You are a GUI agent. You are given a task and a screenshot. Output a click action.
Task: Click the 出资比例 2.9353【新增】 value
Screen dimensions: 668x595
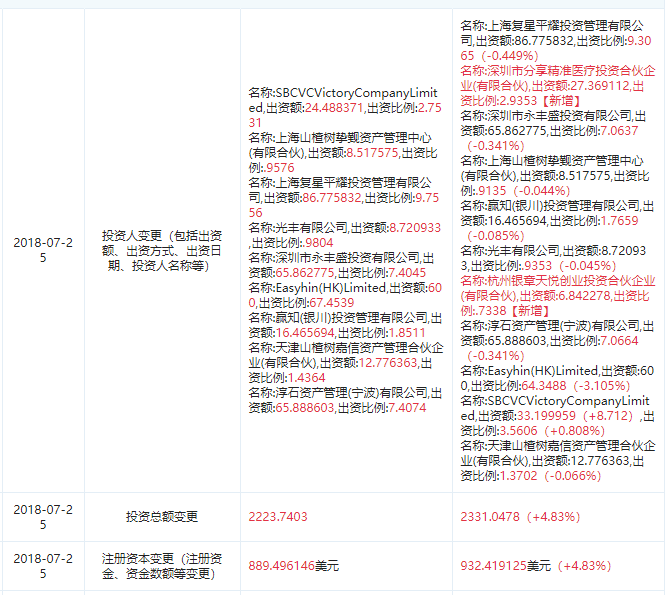point(540,101)
